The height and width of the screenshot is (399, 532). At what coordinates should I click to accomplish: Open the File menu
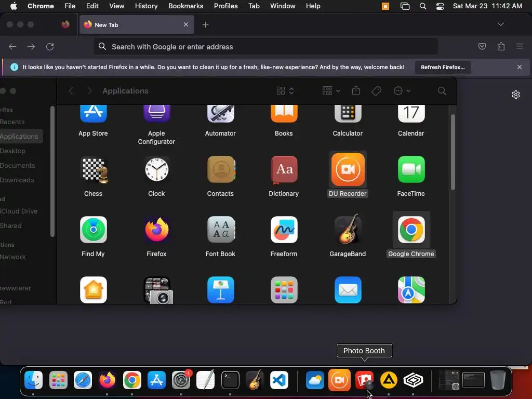pos(70,6)
